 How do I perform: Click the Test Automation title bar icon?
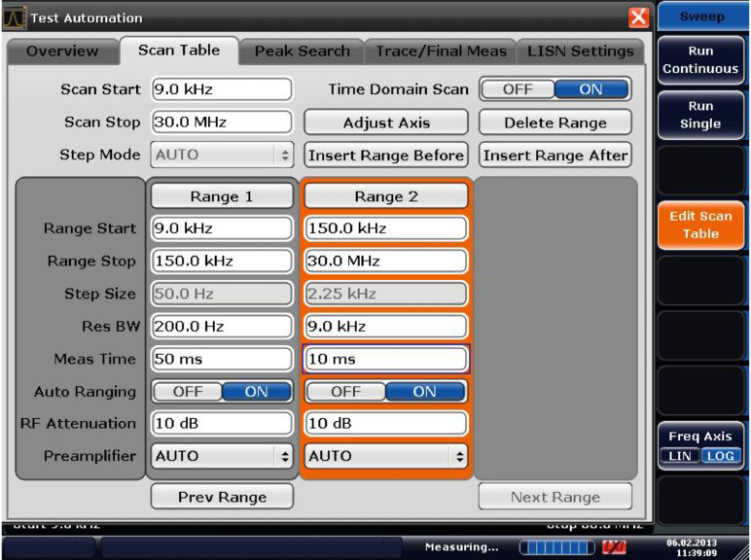tap(14, 17)
